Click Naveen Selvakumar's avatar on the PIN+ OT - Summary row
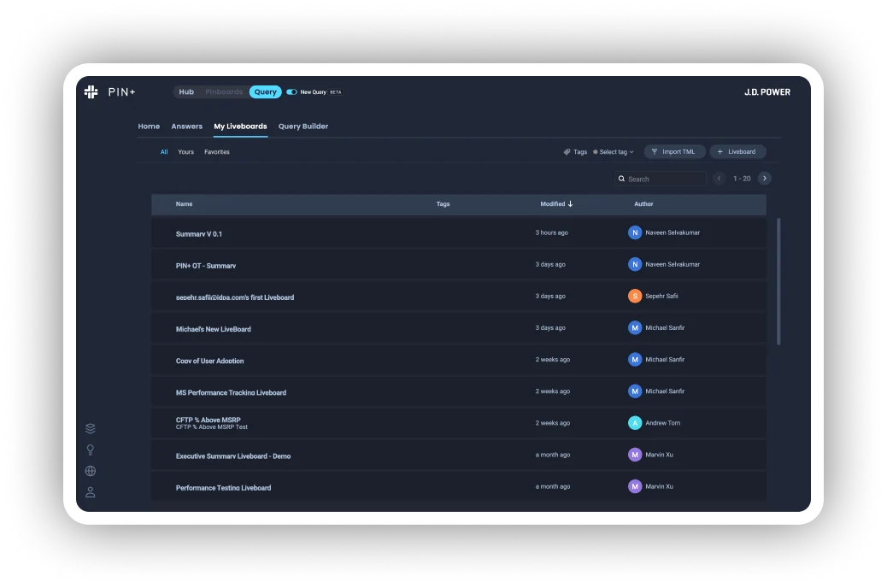Screen dimensions: 887x588 [635, 264]
